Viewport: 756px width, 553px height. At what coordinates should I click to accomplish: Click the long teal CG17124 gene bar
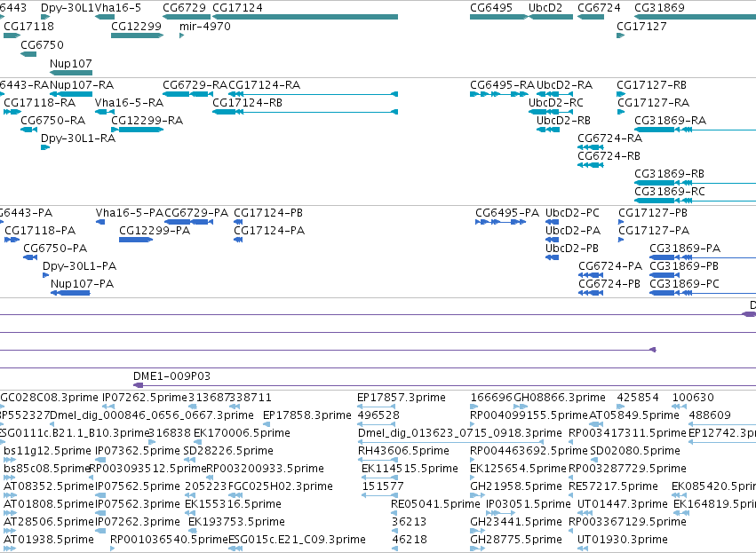[306, 17]
